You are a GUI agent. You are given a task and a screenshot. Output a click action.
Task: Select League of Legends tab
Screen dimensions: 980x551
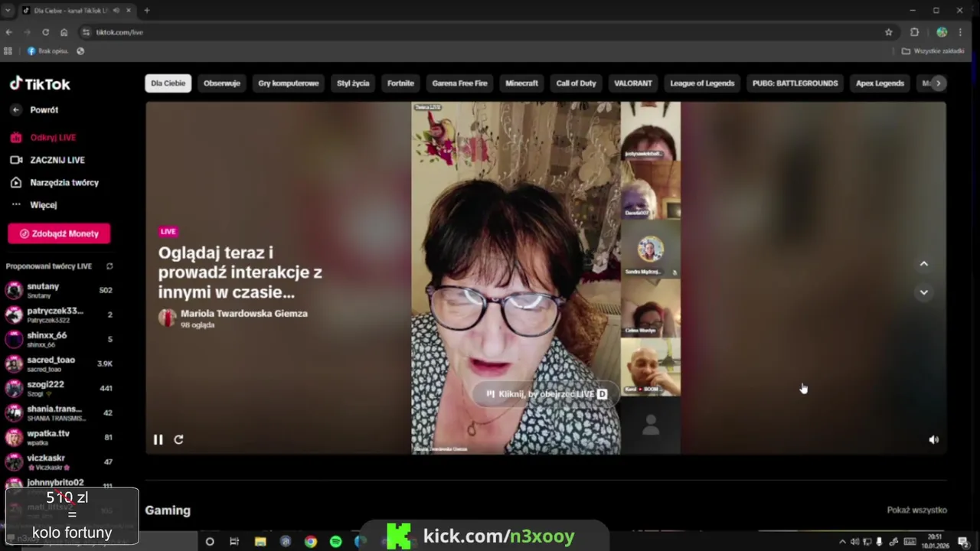pyautogui.click(x=702, y=83)
